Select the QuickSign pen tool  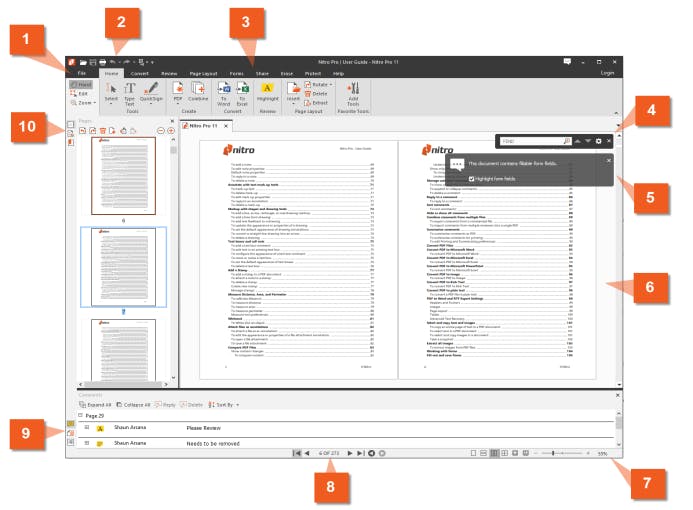[x=151, y=92]
